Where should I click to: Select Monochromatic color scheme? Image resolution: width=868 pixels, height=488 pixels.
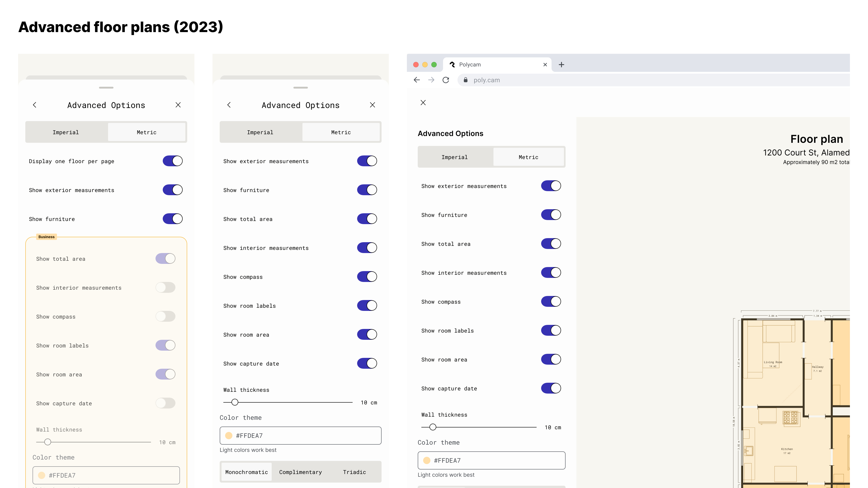click(x=247, y=472)
